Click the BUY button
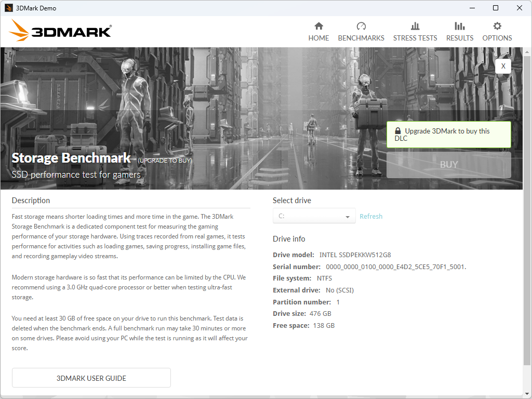 pyautogui.click(x=448, y=165)
